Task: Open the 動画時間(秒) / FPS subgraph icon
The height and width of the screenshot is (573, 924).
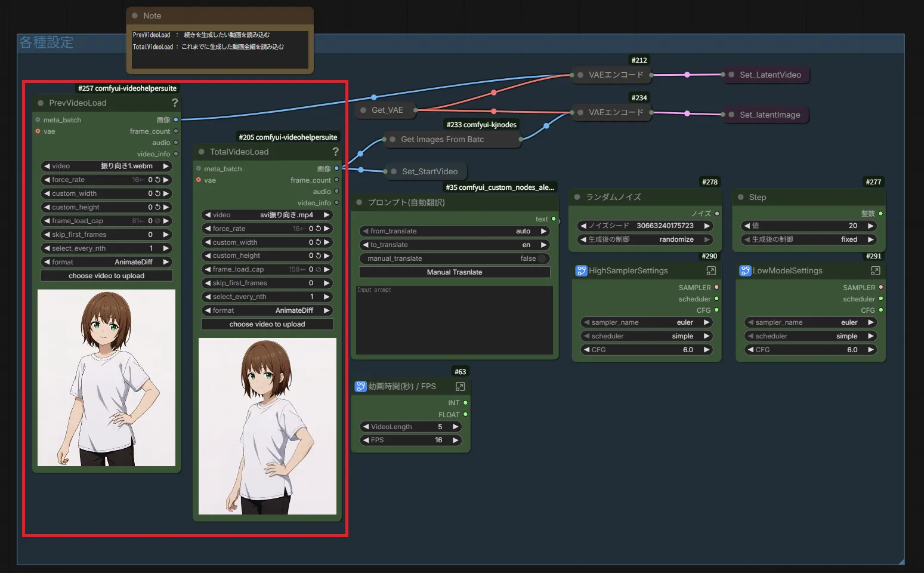Action: click(x=460, y=387)
